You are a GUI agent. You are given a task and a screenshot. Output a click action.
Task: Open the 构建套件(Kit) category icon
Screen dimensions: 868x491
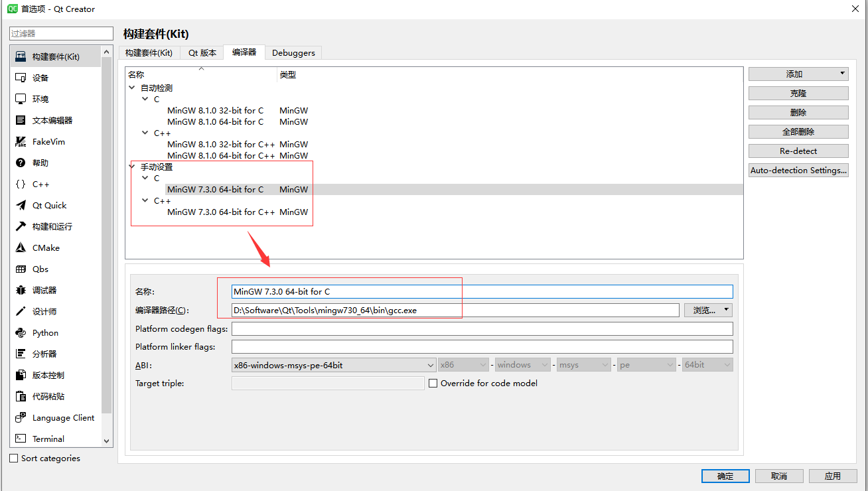click(x=21, y=56)
